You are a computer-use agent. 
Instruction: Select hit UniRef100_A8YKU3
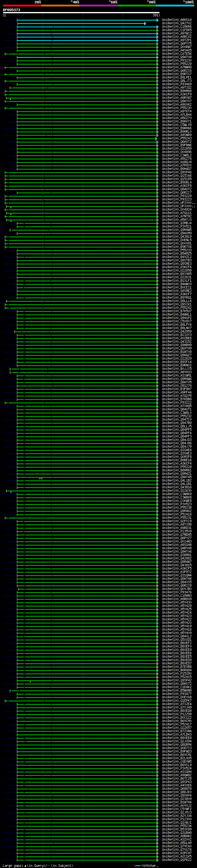[176, 372]
